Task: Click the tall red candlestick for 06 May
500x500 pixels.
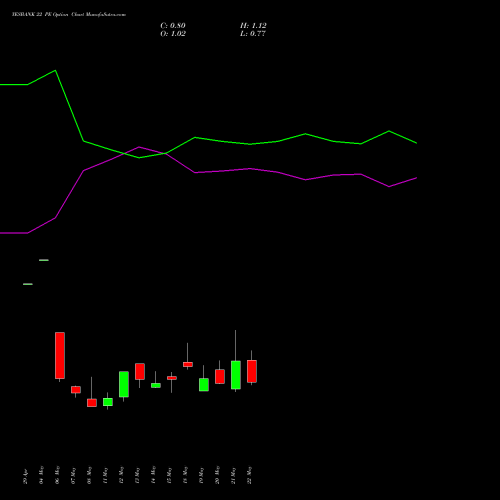Action: (x=60, y=355)
